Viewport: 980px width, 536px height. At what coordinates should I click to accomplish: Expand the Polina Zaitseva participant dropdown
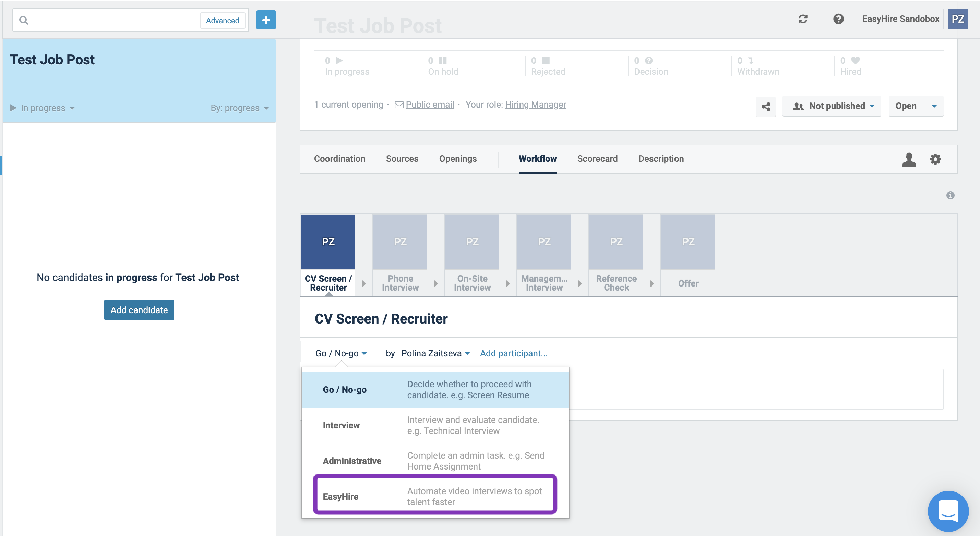(435, 353)
